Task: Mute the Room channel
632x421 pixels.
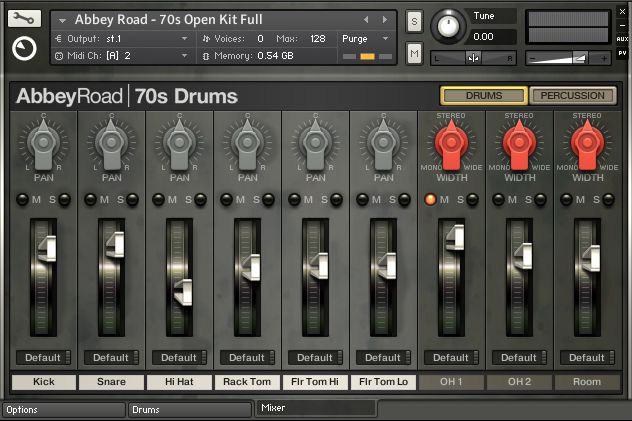Action: (567, 199)
